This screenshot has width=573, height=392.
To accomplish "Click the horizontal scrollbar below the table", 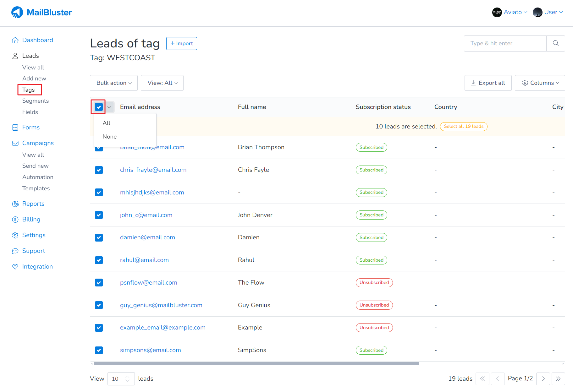I will click(256, 364).
